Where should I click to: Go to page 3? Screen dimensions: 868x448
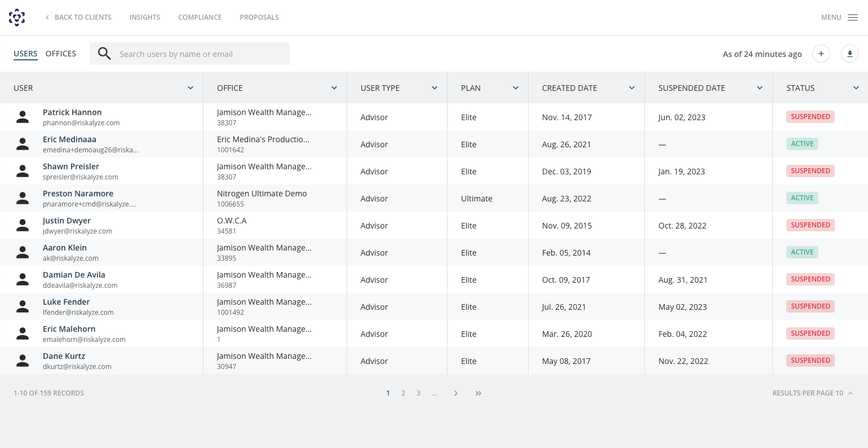click(418, 393)
